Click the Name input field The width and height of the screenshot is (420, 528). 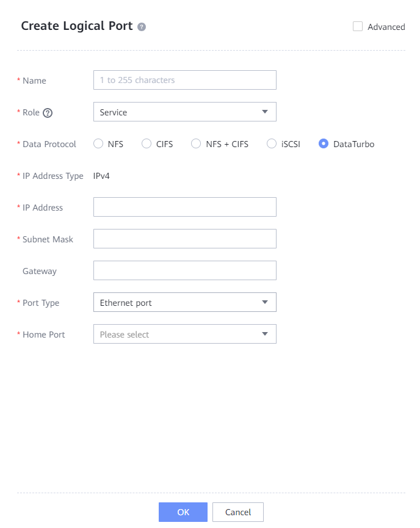pyautogui.click(x=184, y=80)
